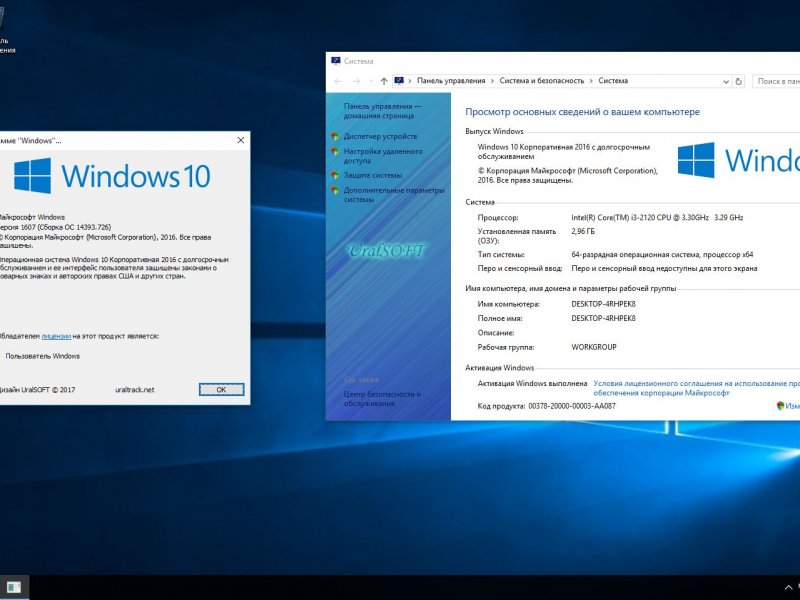Click the shield icon beside Настройка удаленного доступа
The width and height of the screenshot is (800, 600).
pos(335,152)
